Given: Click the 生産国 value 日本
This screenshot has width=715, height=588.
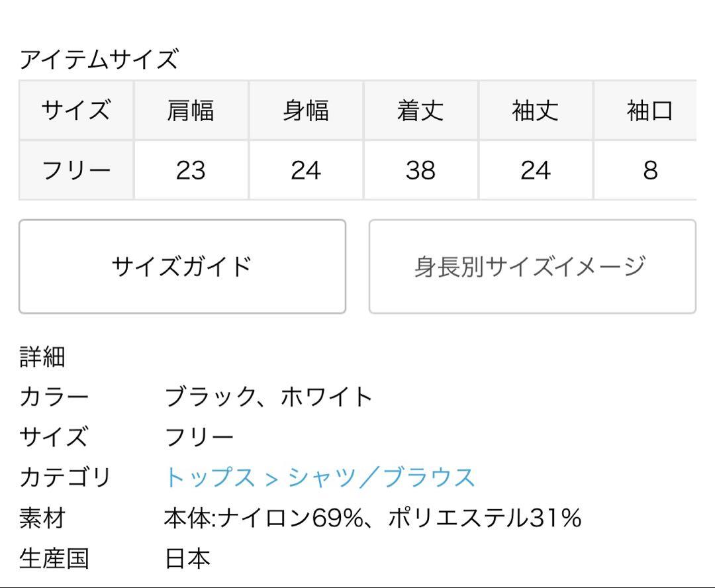Looking at the screenshot, I should (x=187, y=558).
